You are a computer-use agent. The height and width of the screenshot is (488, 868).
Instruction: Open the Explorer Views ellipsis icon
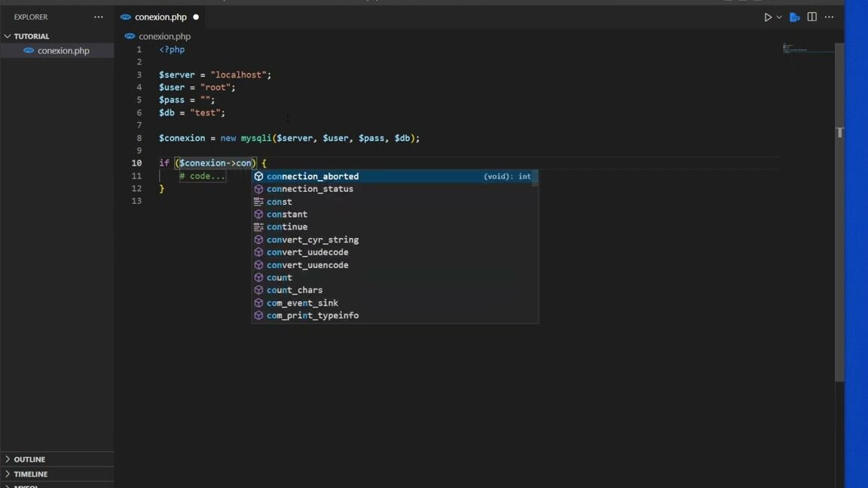[x=98, y=17]
